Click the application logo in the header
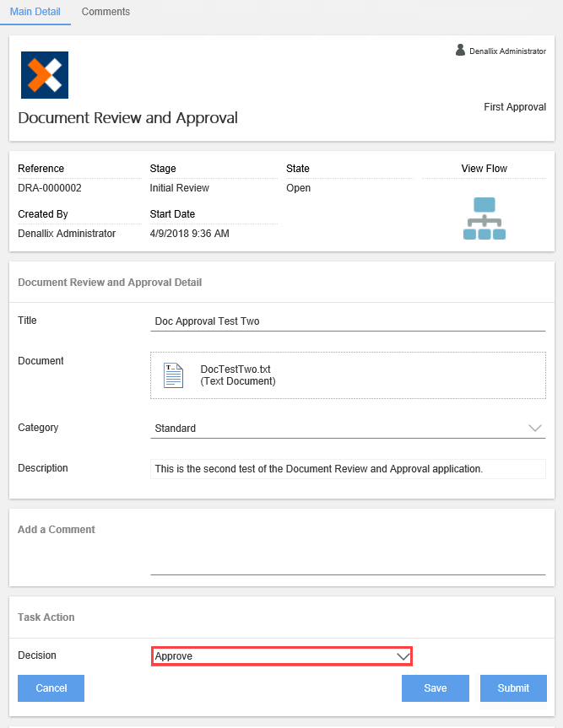The image size is (563, 728). pyautogui.click(x=44, y=75)
